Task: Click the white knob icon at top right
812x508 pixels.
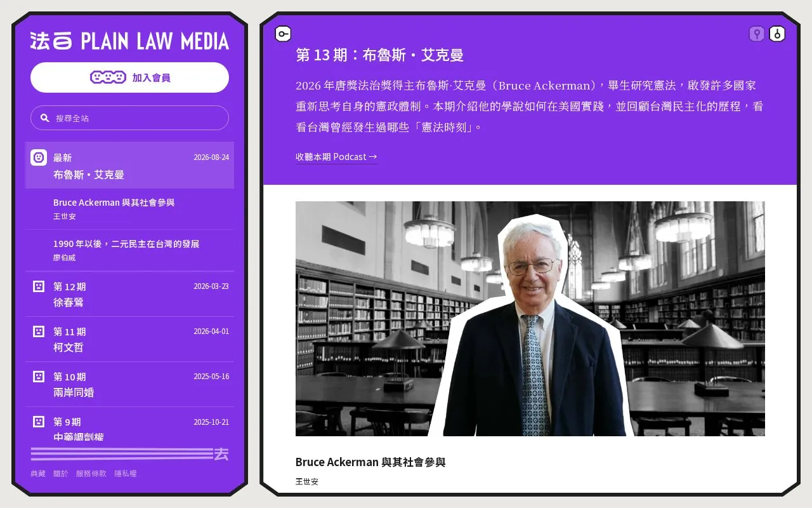Action: click(777, 34)
